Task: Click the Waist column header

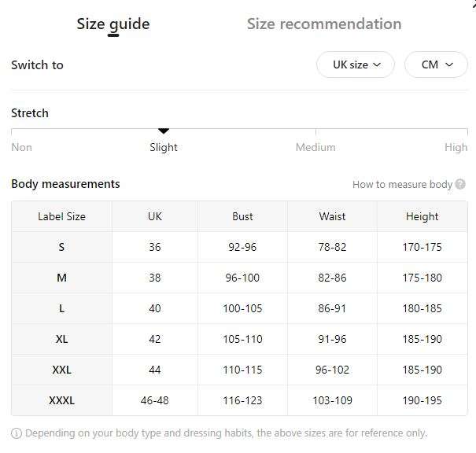Action: click(332, 216)
